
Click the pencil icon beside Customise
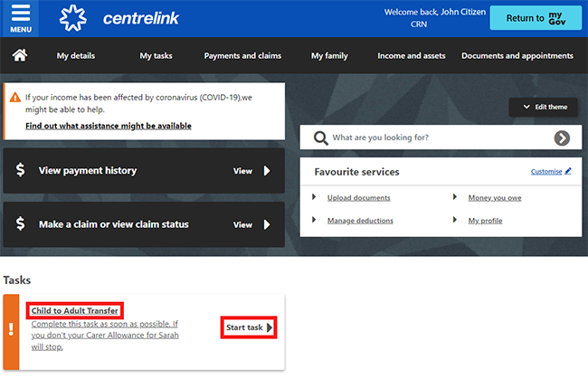click(568, 171)
